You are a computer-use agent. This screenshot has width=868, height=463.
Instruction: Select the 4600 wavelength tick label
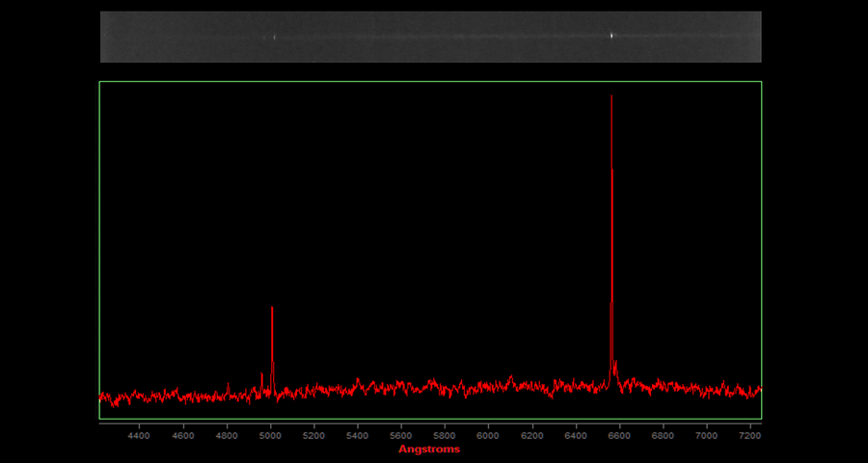point(183,435)
